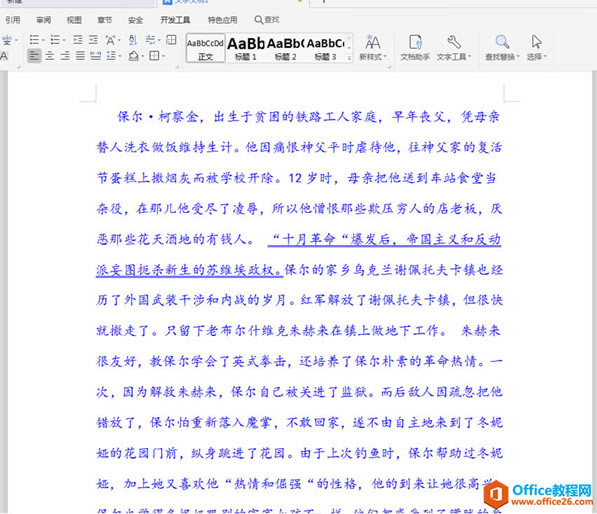The width and height of the screenshot is (597, 514).
Task: Click the bulleted list icon
Action: pos(35,40)
